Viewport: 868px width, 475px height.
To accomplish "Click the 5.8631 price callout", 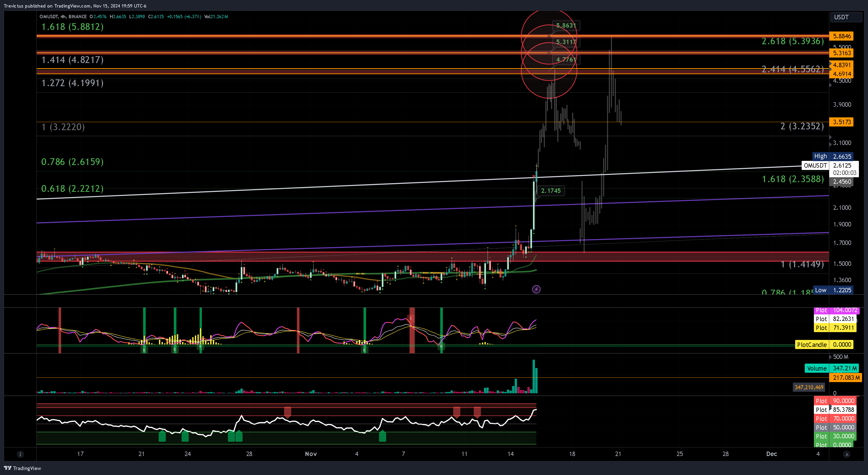I will pyautogui.click(x=566, y=25).
